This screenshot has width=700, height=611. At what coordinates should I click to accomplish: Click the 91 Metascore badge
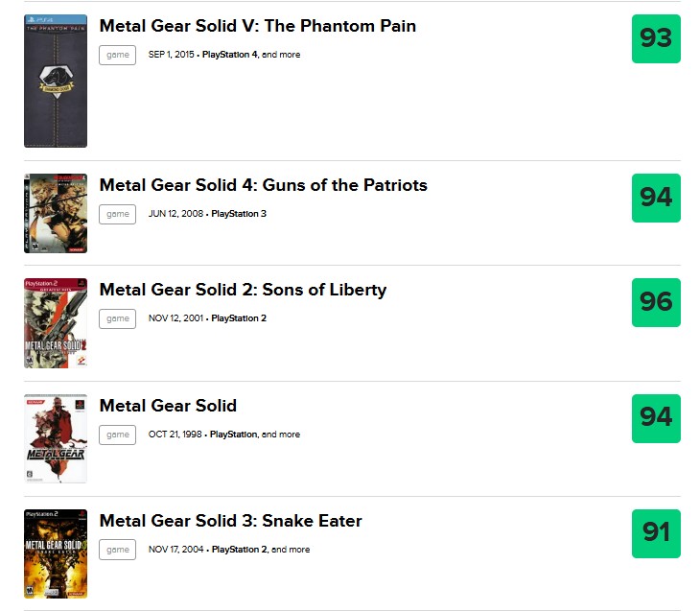coord(656,533)
